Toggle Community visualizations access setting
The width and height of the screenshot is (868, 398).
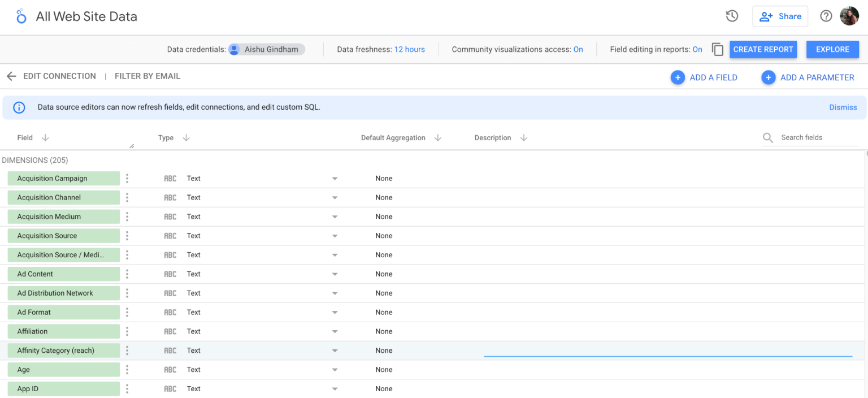click(x=578, y=49)
